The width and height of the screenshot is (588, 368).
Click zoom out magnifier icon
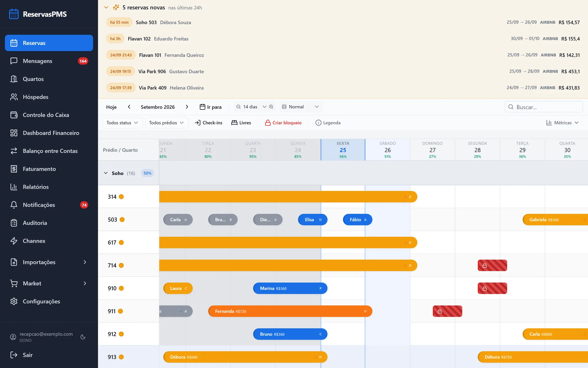238,107
